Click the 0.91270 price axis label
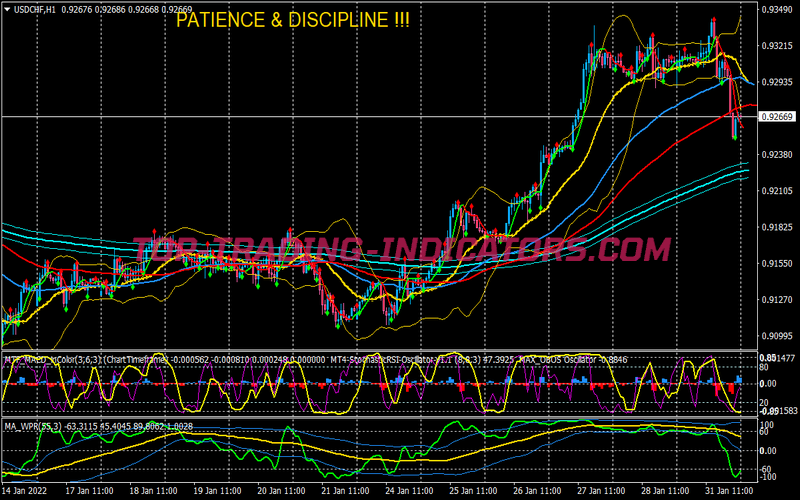The image size is (800, 500). point(777,299)
